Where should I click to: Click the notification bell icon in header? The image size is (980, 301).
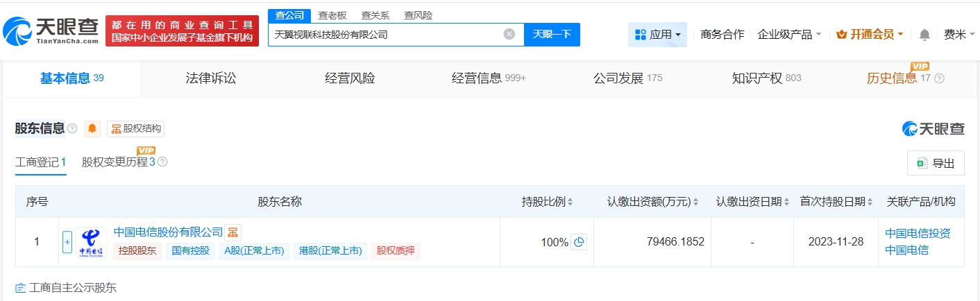pos(924,35)
